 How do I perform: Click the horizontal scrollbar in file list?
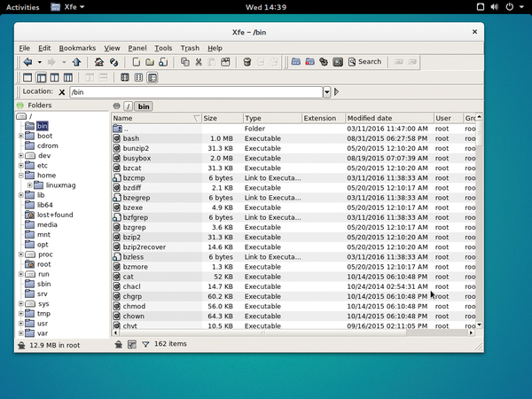pos(262,332)
